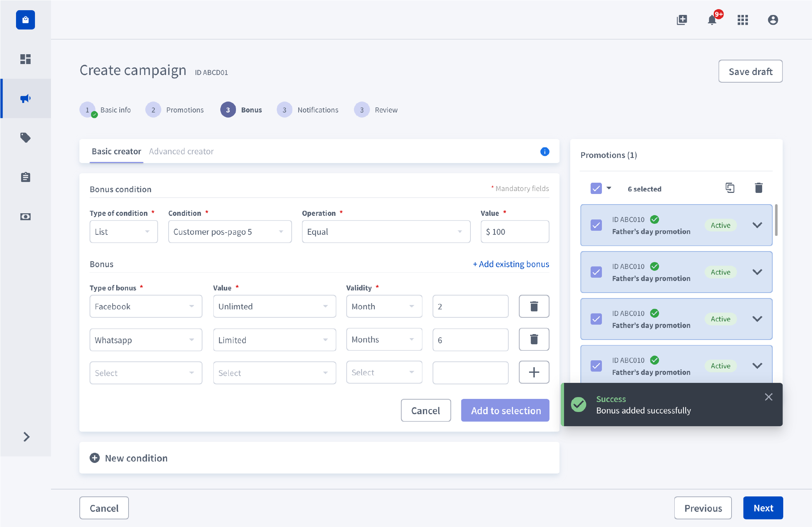Expand the fourth Father's day promotion

757,366
